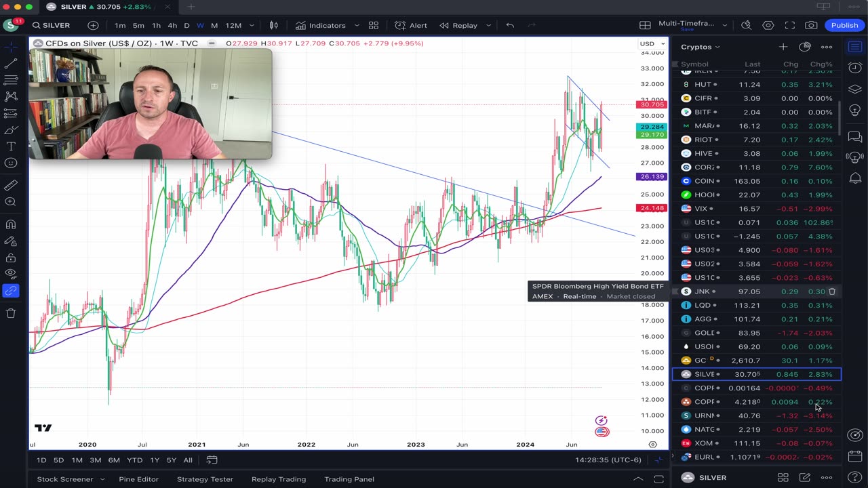
Task: Expand the timeframe interval dropdown chevron
Action: 252,26
